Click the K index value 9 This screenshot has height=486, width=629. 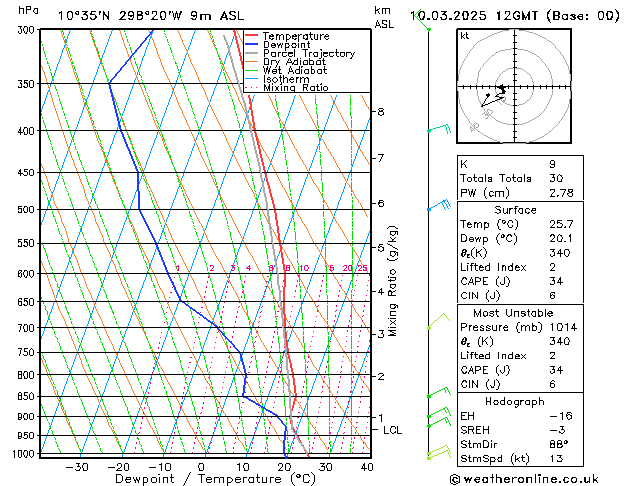tap(552, 164)
